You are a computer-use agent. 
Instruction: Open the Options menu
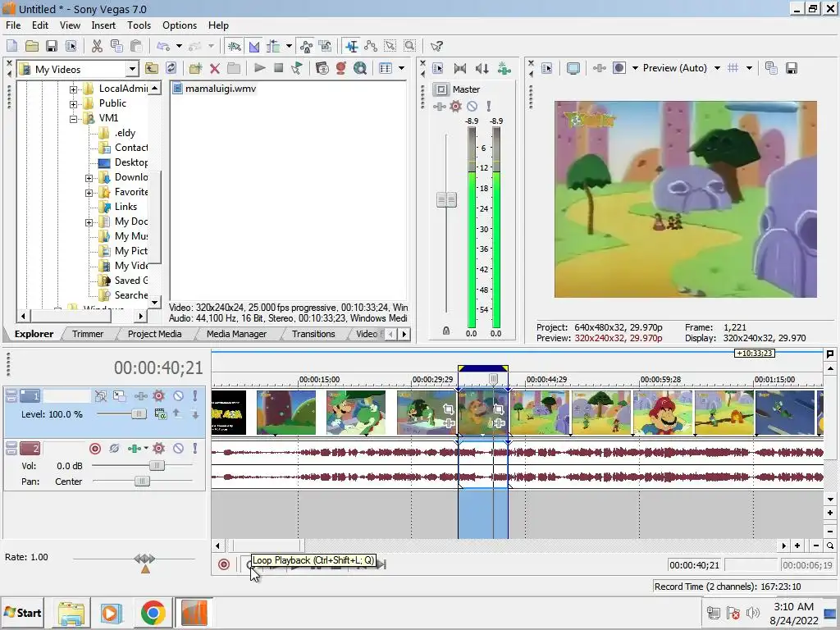[180, 25]
